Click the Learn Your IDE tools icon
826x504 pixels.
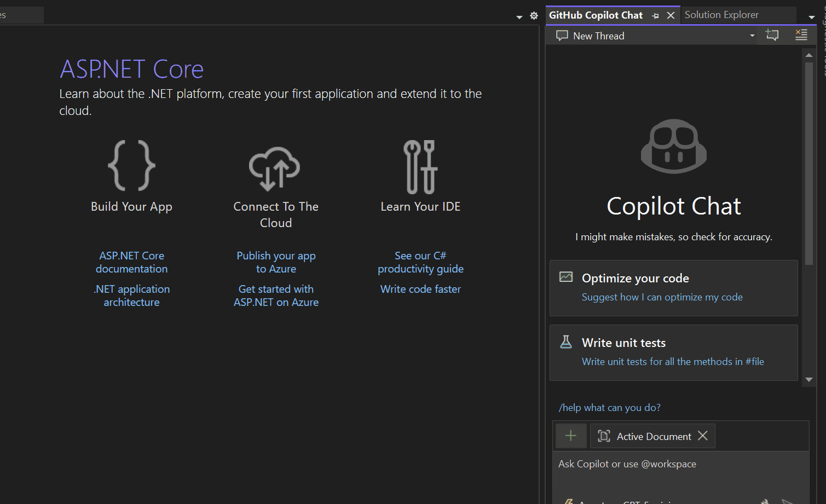(420, 167)
